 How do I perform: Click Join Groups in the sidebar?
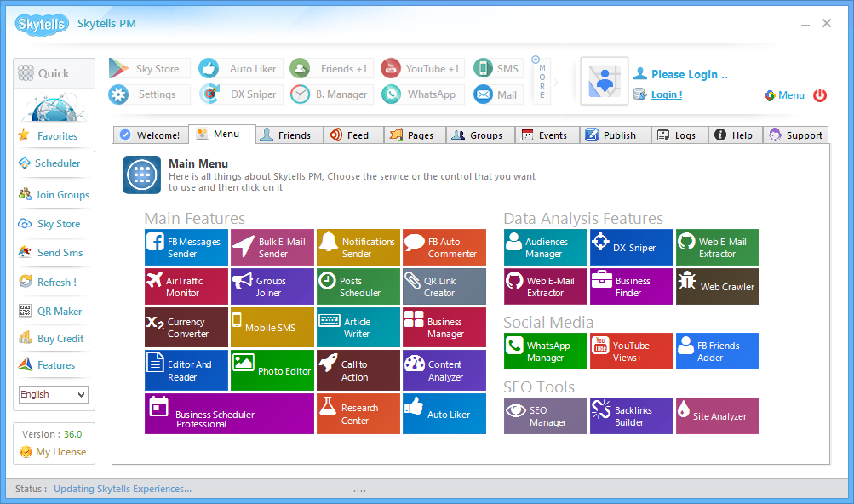tap(54, 194)
